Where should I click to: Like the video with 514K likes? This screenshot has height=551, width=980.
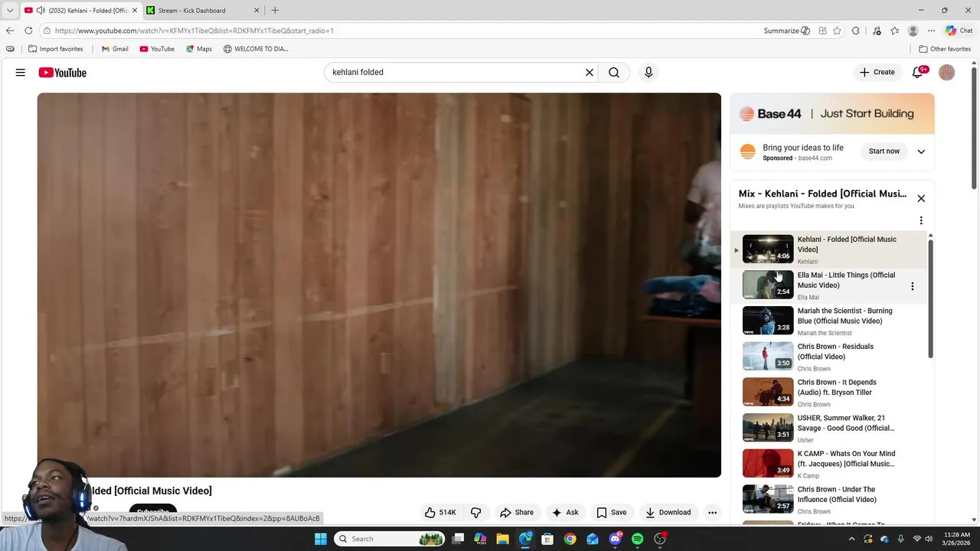(440, 513)
